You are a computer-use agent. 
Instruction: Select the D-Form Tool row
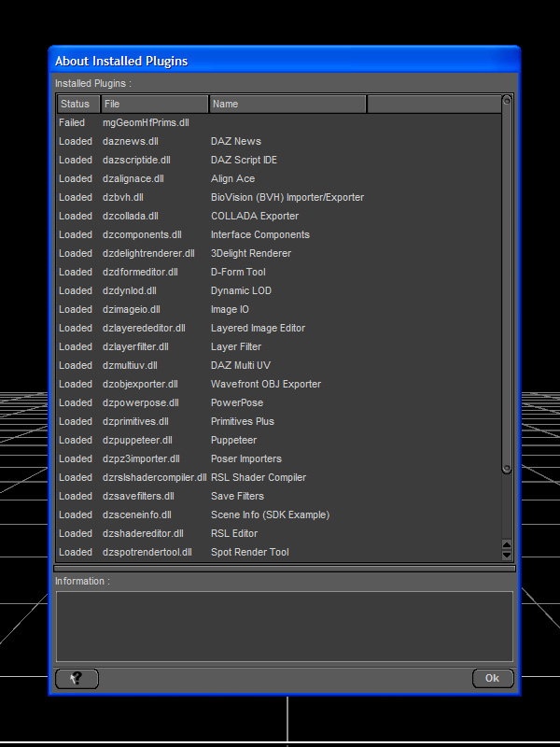(x=279, y=272)
